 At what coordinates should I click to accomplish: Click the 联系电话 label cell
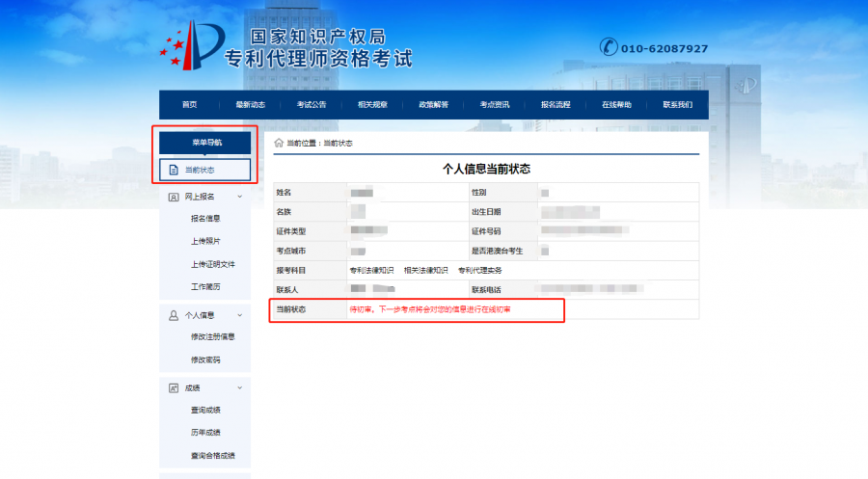pos(503,290)
